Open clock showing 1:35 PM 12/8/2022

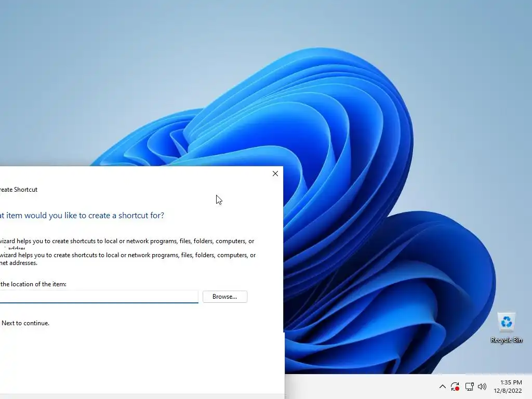[x=508, y=387]
